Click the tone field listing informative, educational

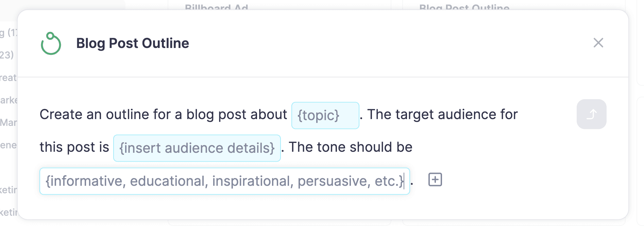click(x=224, y=181)
